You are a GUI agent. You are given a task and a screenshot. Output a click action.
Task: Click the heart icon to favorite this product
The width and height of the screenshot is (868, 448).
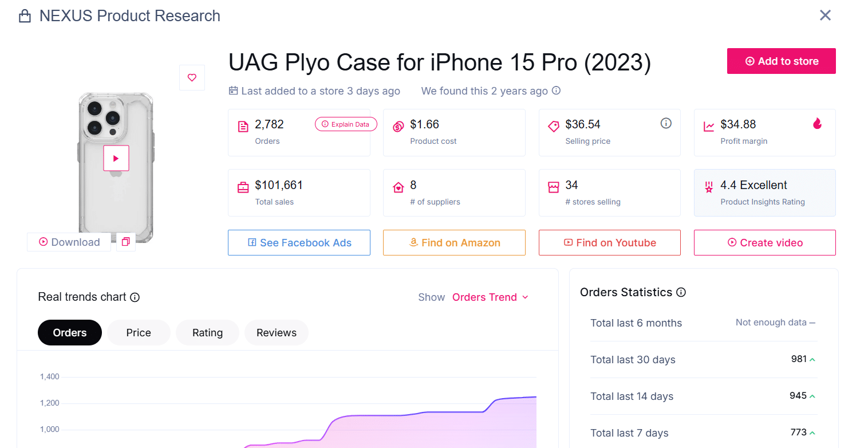tap(192, 77)
